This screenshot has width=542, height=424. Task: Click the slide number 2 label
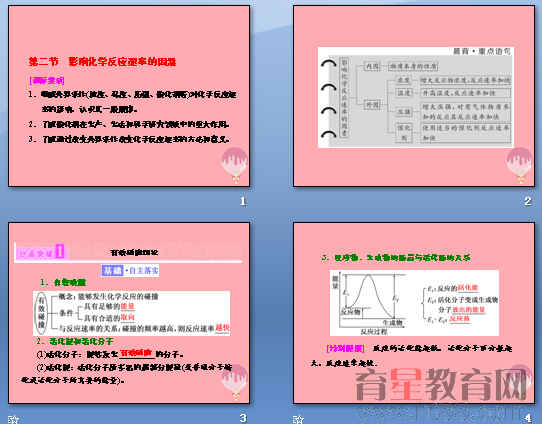(x=528, y=201)
